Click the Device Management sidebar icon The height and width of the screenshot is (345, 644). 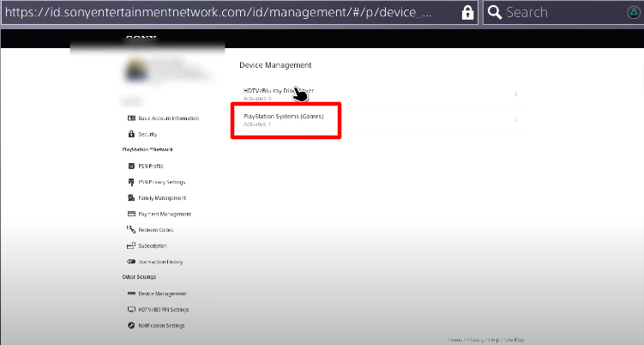click(131, 294)
